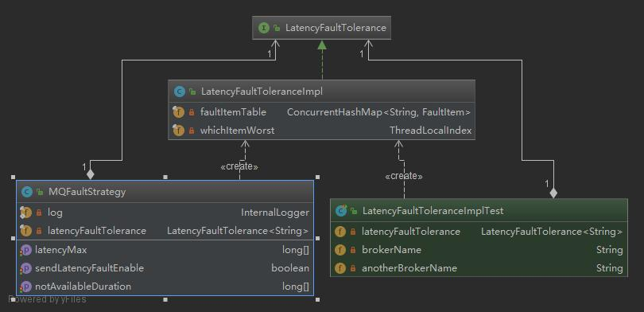
Task: Click the lock icon beside whichItemWorst
Action: (192, 131)
